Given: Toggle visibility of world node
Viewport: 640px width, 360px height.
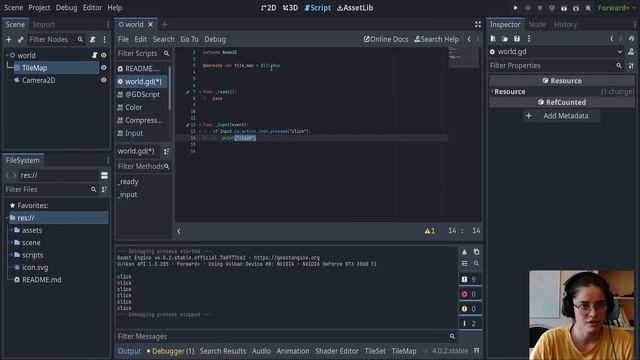Looking at the screenshot, I should click(104, 55).
